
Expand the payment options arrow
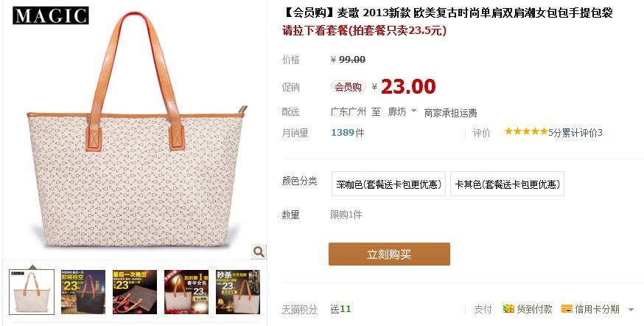(x=631, y=310)
